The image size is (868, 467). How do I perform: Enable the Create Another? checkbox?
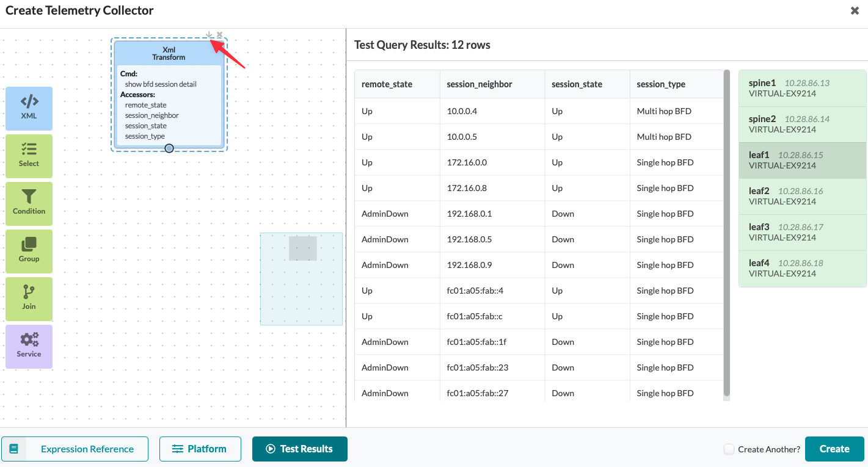729,449
